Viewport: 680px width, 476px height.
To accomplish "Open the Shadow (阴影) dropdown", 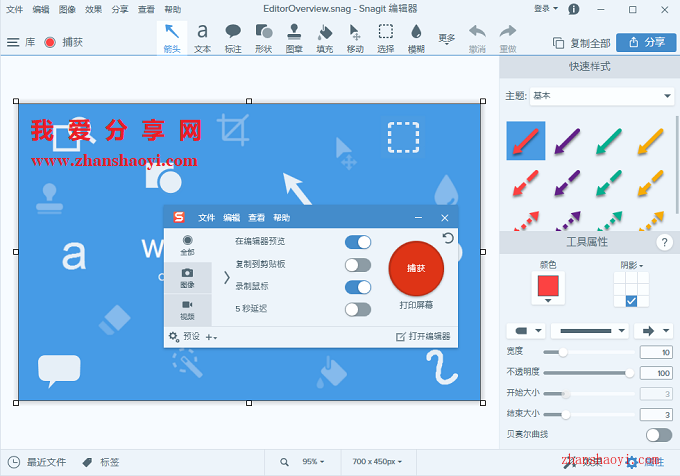I will tap(631, 265).
